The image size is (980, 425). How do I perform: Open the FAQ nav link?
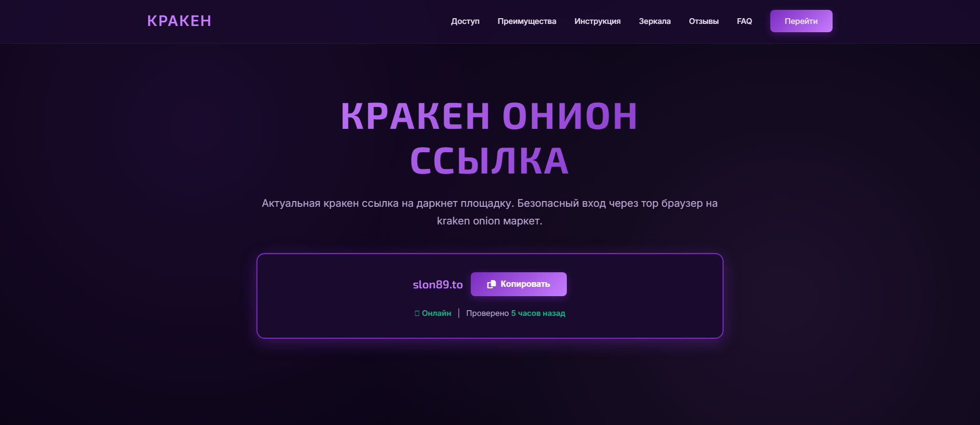pyautogui.click(x=744, y=21)
